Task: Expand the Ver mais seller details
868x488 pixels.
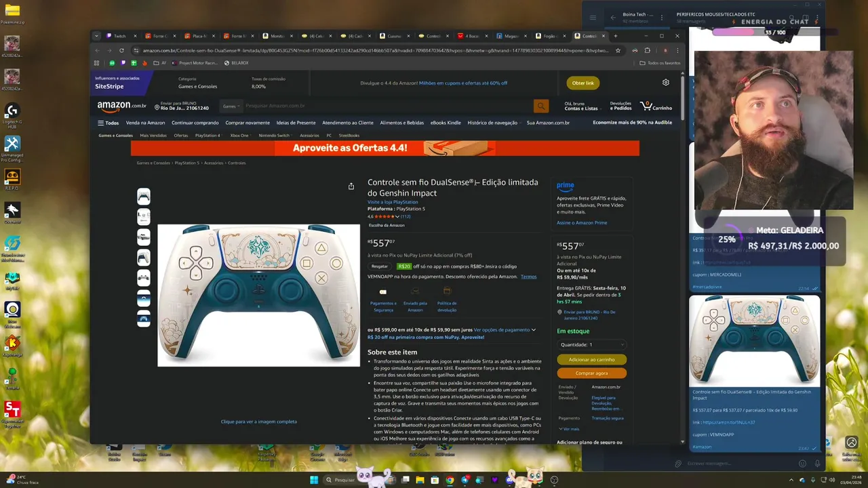Action: (x=569, y=429)
